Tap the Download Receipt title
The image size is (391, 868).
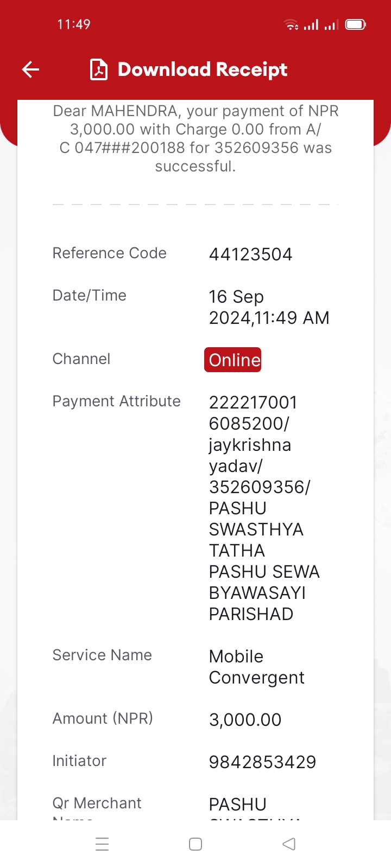click(x=203, y=69)
